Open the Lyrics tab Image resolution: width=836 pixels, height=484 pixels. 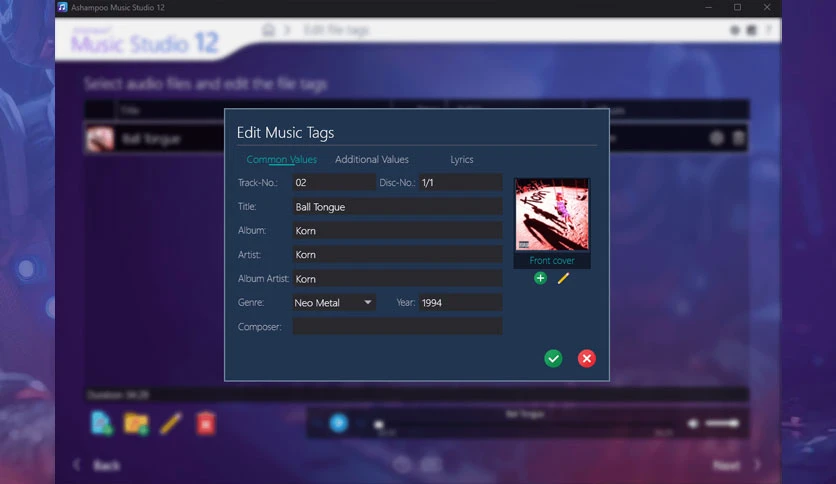(462, 159)
